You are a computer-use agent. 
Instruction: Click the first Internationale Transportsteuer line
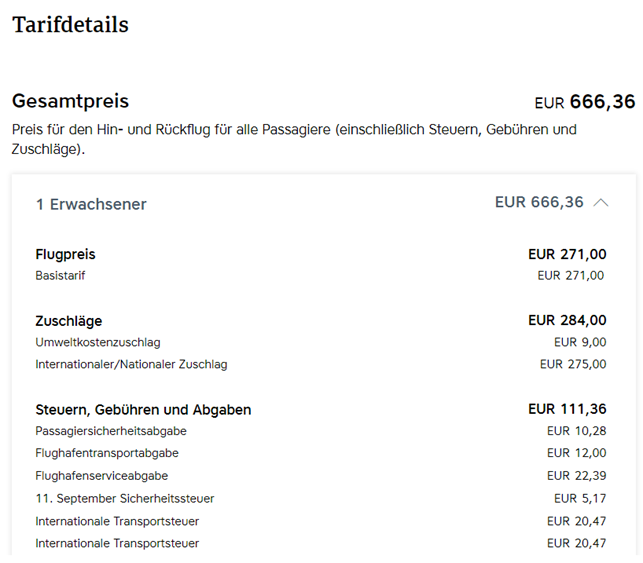[117, 521]
